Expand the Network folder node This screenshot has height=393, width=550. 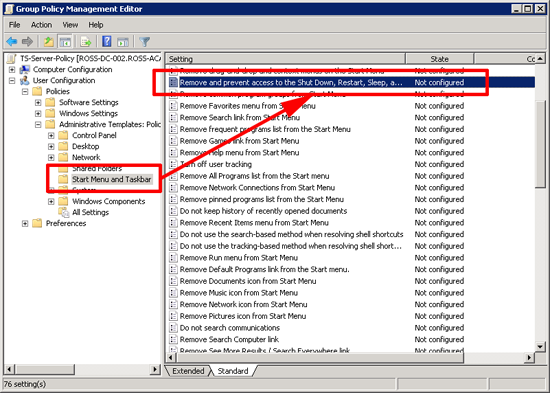tap(51, 157)
